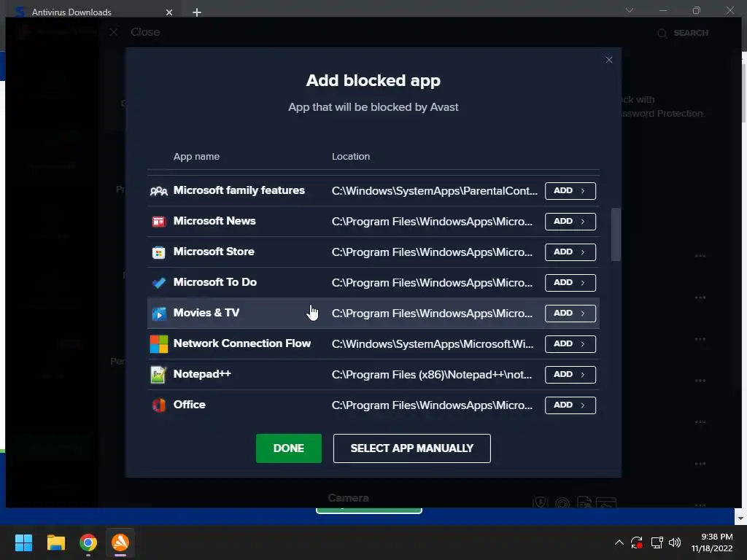The width and height of the screenshot is (747, 560).
Task: Open the Windows Start menu
Action: pyautogui.click(x=23, y=542)
